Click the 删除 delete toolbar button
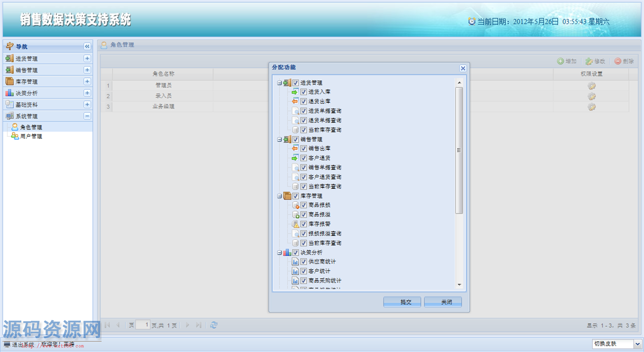The width and height of the screenshot is (644, 352). (x=624, y=61)
